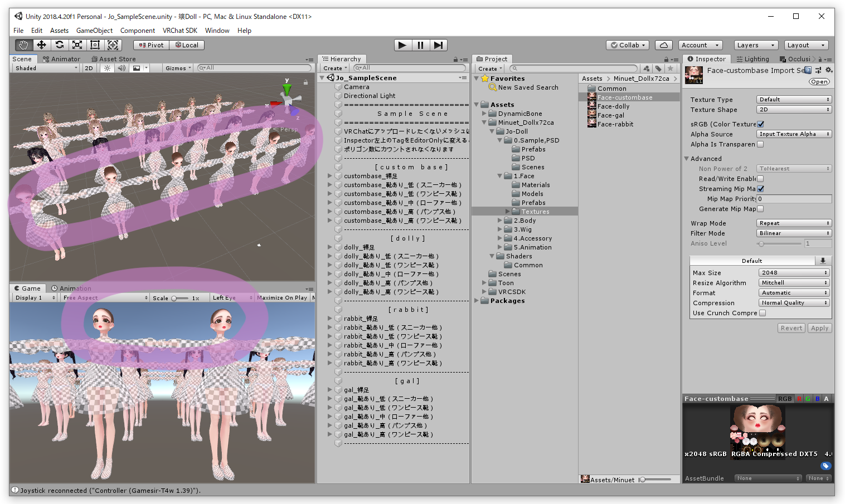Open Wrap Mode dropdown

pyautogui.click(x=794, y=223)
